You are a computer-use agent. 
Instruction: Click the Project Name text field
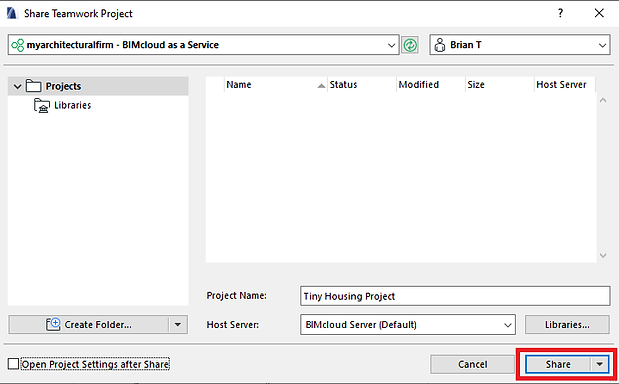455,296
